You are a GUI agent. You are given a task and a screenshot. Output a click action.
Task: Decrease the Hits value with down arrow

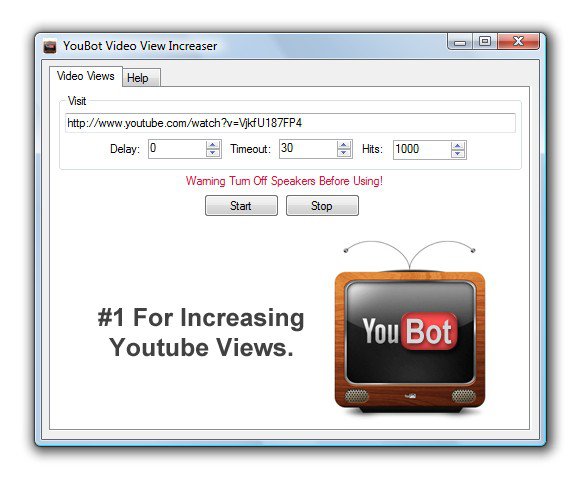pyautogui.click(x=458, y=154)
